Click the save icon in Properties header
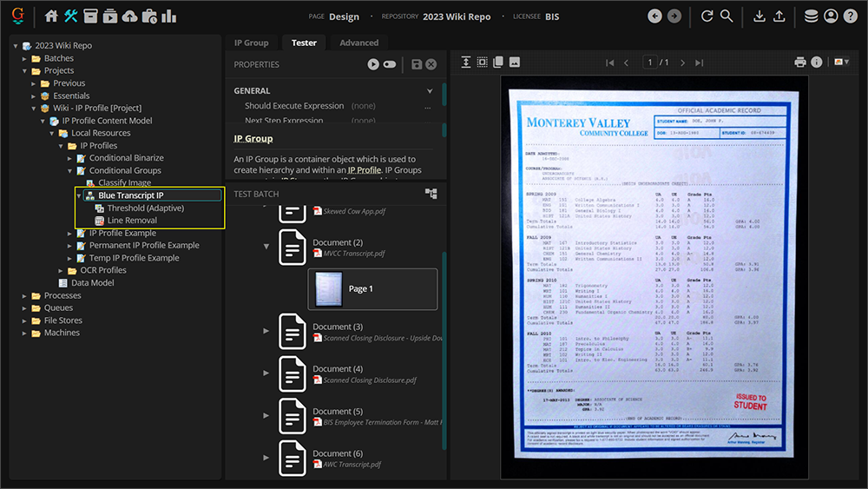 coord(417,64)
